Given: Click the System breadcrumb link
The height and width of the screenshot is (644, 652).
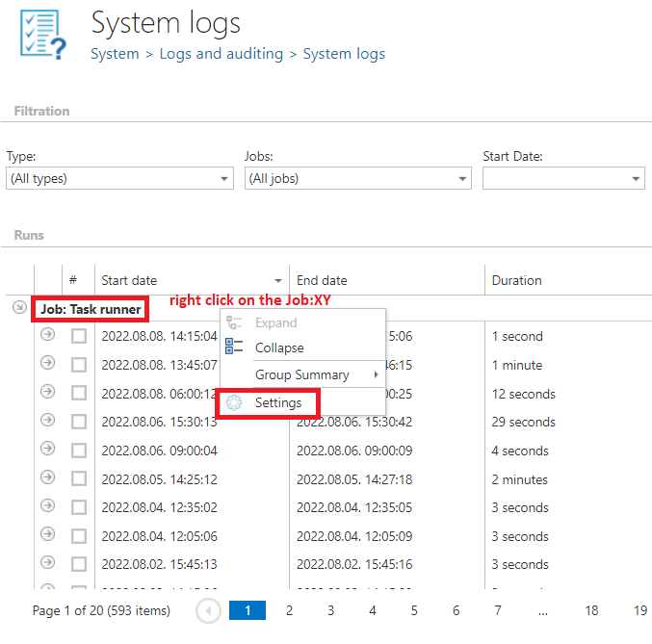Looking at the screenshot, I should [115, 54].
